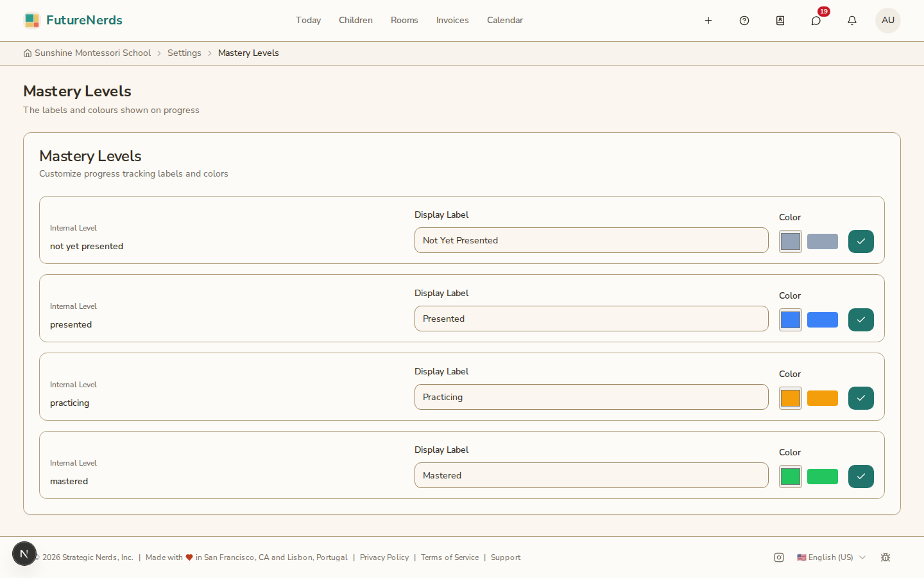This screenshot has height=578, width=924.
Task: Open the notifications bell
Action: click(x=852, y=21)
